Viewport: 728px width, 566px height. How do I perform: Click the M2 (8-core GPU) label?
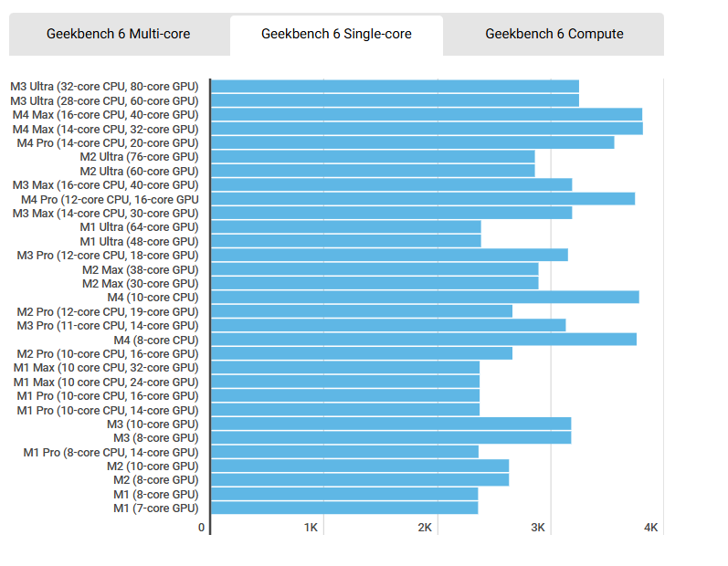155,480
